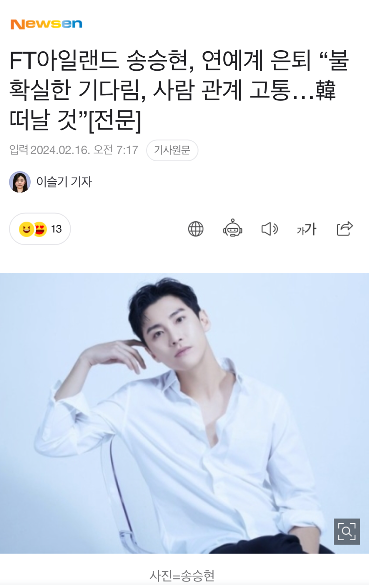Tap the photo of the man in white shirt
The height and width of the screenshot is (588, 369).
[184, 413]
